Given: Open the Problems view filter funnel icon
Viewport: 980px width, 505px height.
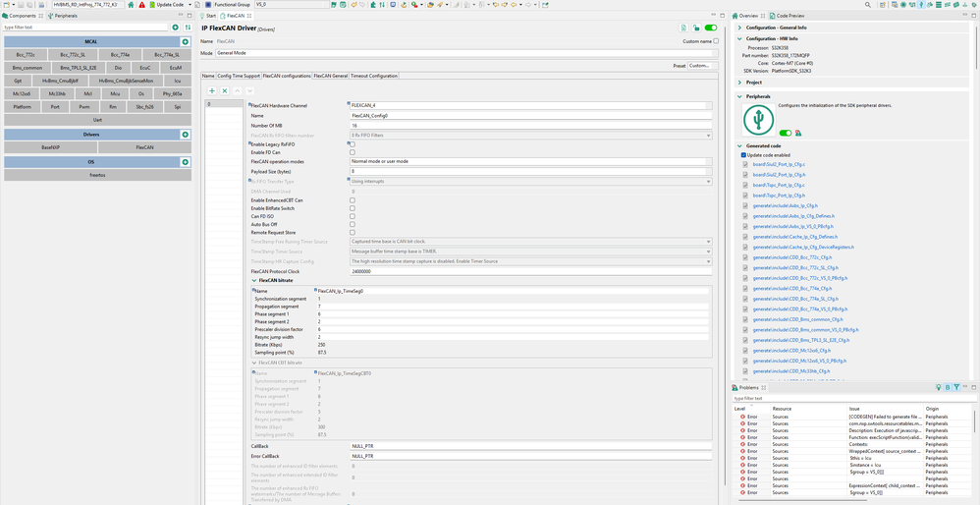Looking at the screenshot, I should click(956, 387).
